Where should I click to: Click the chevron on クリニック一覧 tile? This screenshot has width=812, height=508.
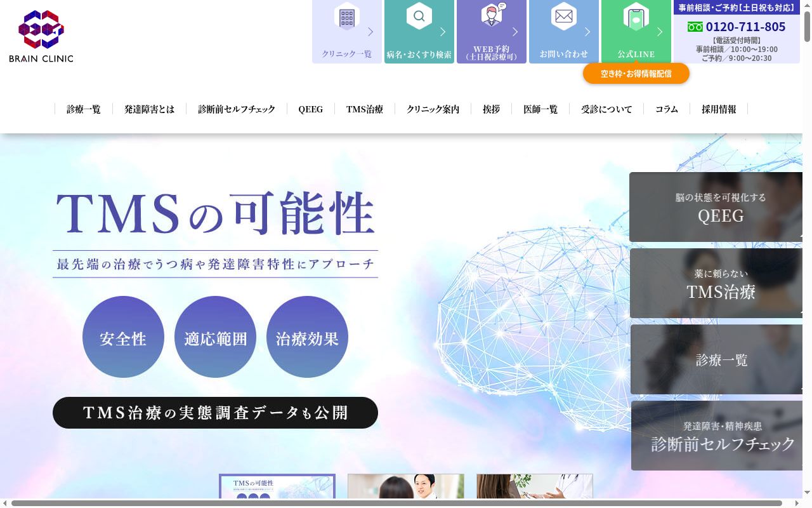coord(370,32)
